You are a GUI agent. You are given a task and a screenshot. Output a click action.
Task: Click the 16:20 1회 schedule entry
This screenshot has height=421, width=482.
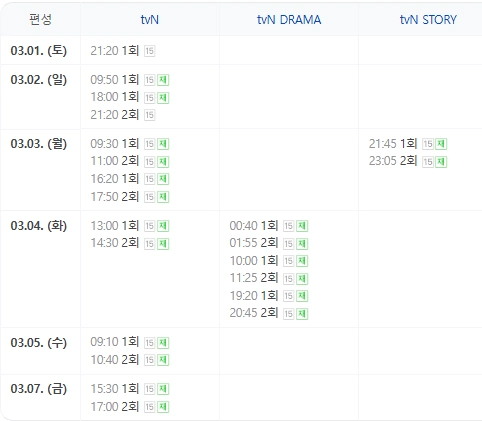[114, 179]
